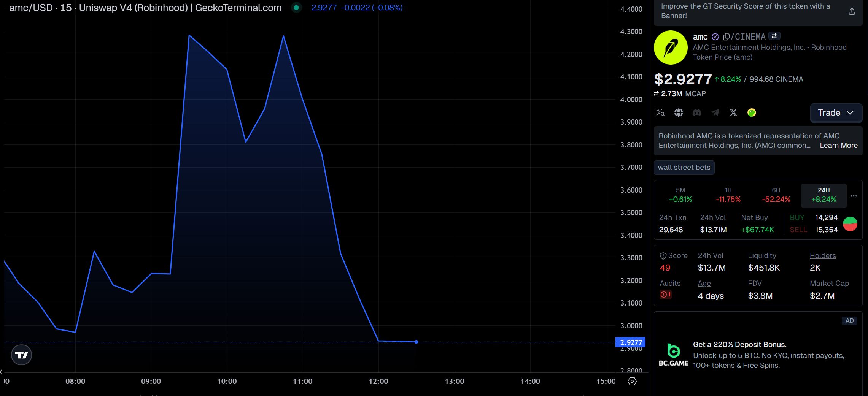
Task: Click the shield Score label
Action: (x=674, y=256)
